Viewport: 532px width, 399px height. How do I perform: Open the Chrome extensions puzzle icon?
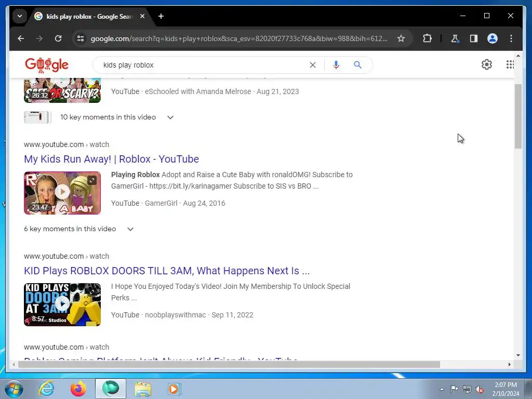[x=427, y=38]
